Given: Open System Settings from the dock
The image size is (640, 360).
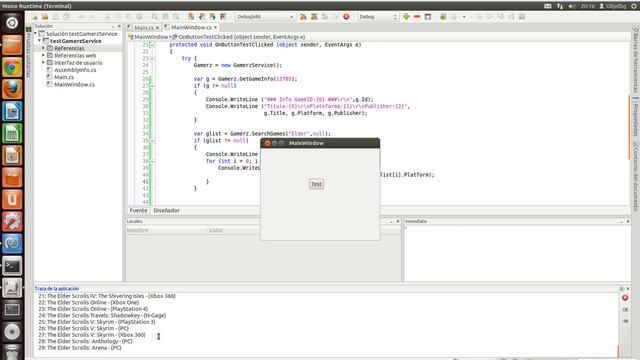Looking at the screenshot, I should pyautogui.click(x=12, y=222).
